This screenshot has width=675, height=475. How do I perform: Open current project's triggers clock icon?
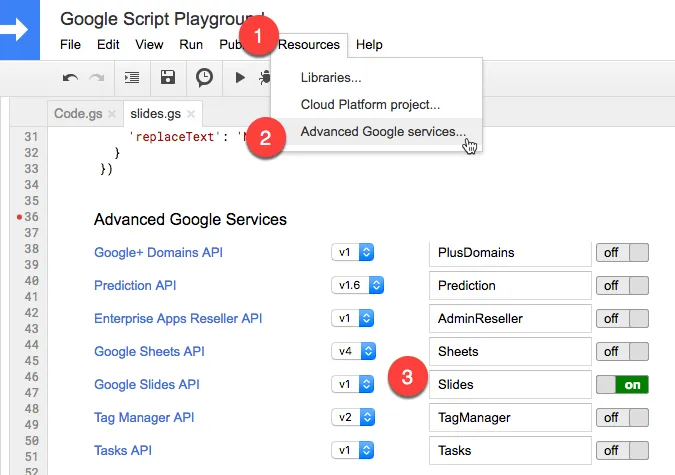pos(204,77)
